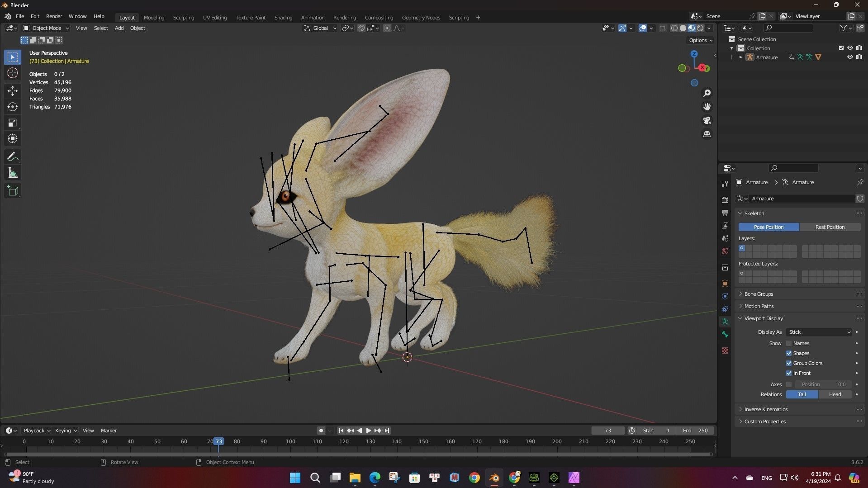The image size is (868, 488).
Task: Enable the Axes checkbox
Action: (x=789, y=384)
